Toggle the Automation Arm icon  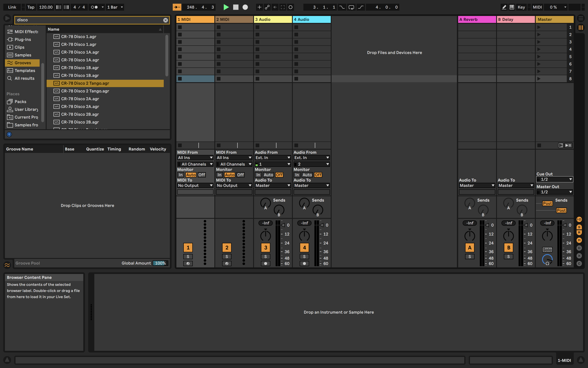267,7
